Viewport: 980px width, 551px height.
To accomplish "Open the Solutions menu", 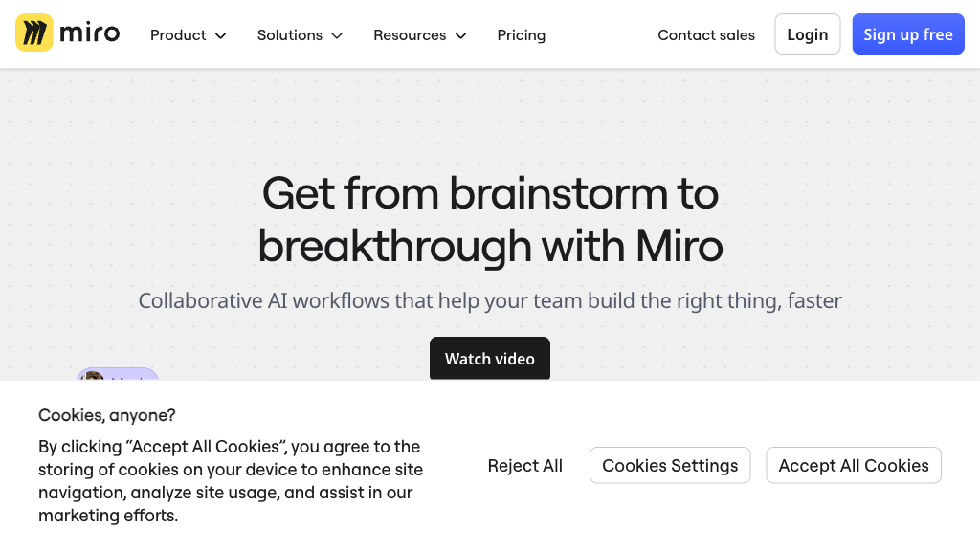I will pos(289,35).
